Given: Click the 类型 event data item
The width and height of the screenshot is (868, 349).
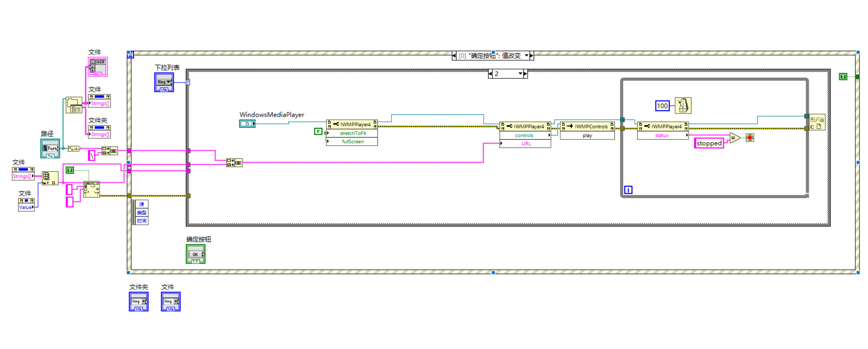Looking at the screenshot, I should coord(141,213).
